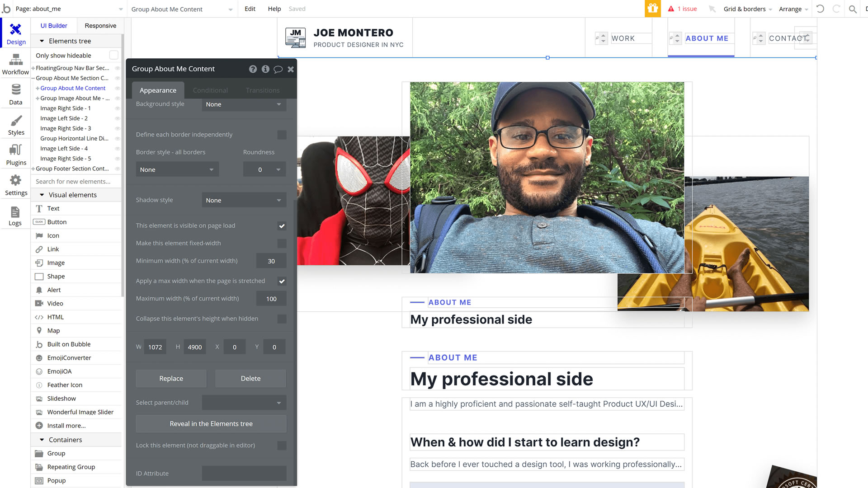This screenshot has height=488, width=868.
Task: Open the Arrange menu
Action: pyautogui.click(x=793, y=9)
